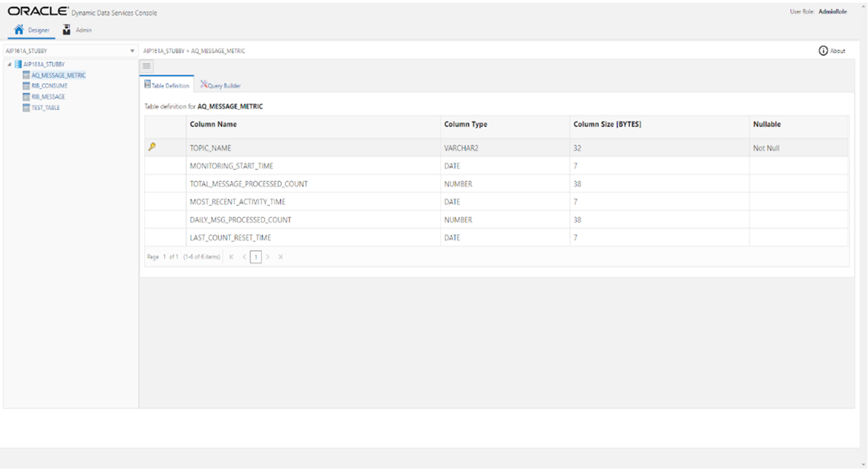Click the next page arrow in pagination
The height and width of the screenshot is (470, 868).
point(268,257)
